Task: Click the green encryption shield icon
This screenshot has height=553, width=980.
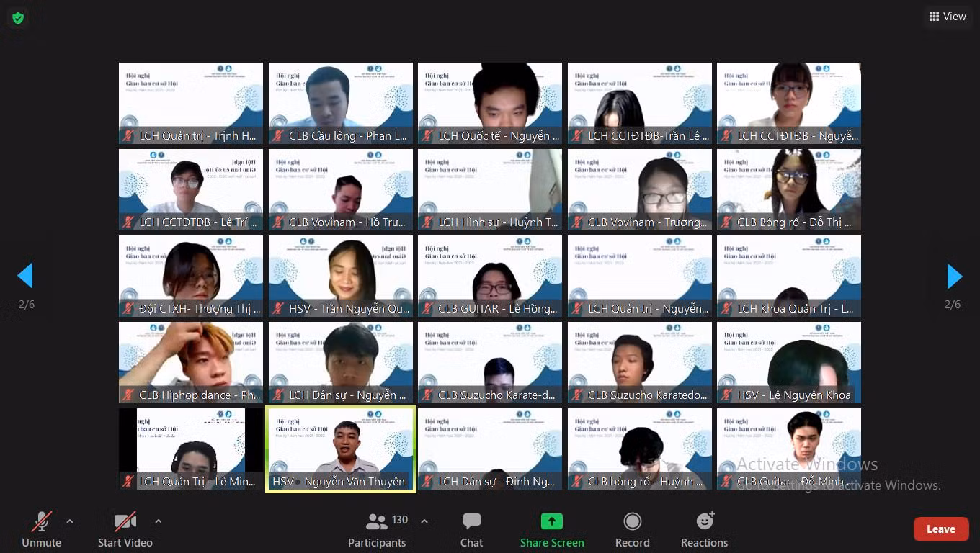Action: pos(18,18)
